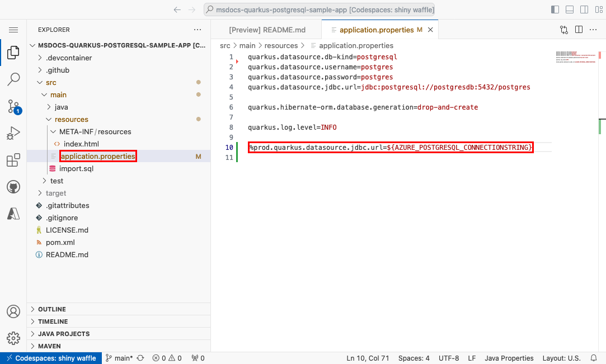The height and width of the screenshot is (364, 606).
Task: Collapse the META-INF/resources folder
Action: pyautogui.click(x=119, y=131)
